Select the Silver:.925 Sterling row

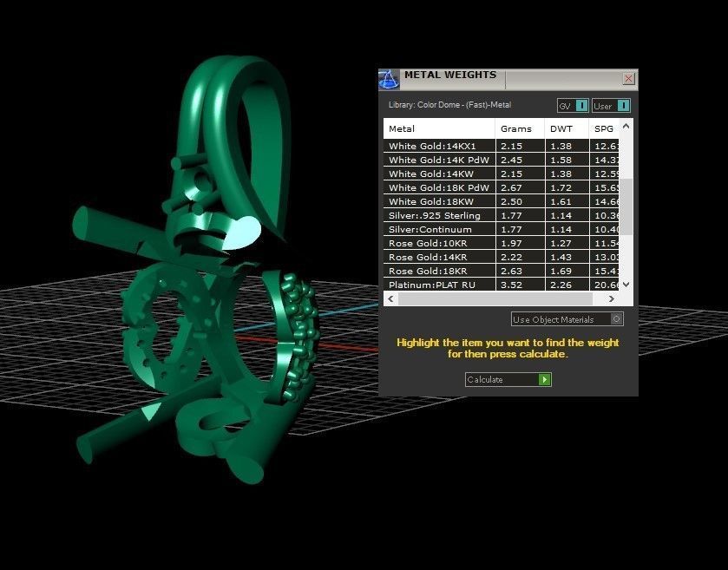click(x=502, y=215)
